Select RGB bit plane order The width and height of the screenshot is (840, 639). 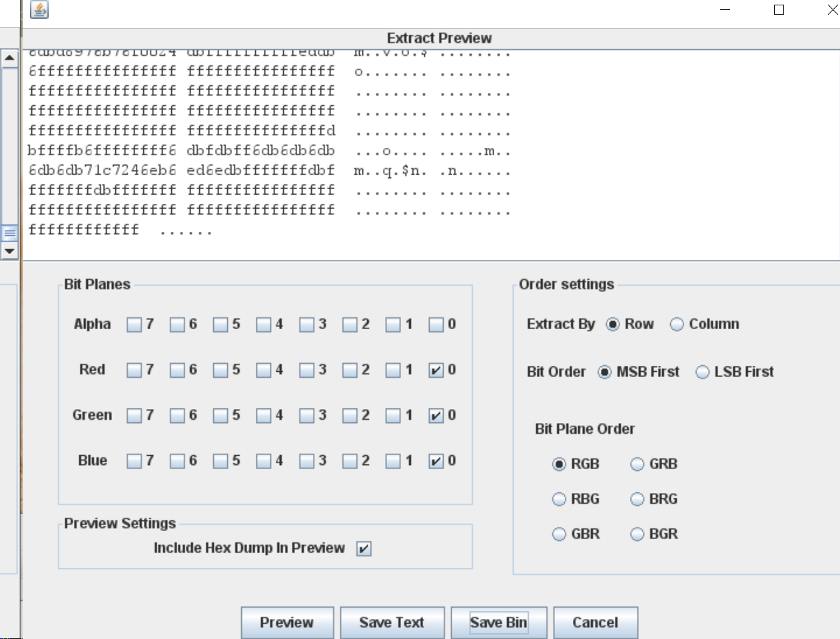click(560, 464)
